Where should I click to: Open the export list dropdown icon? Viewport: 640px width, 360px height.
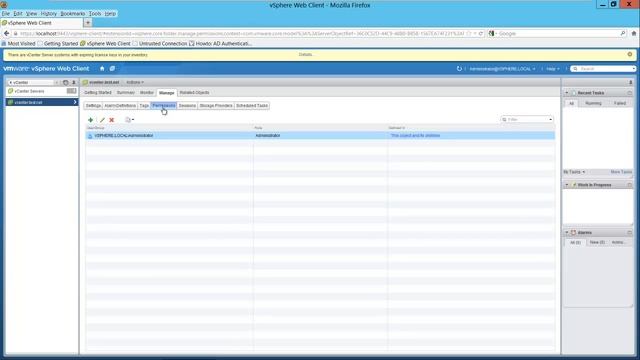pyautogui.click(x=129, y=120)
